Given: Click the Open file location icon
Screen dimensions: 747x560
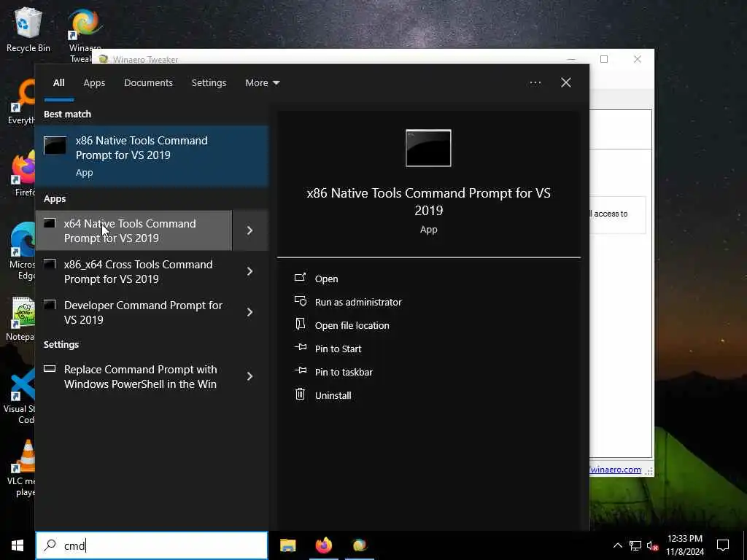Looking at the screenshot, I should click(x=300, y=324).
